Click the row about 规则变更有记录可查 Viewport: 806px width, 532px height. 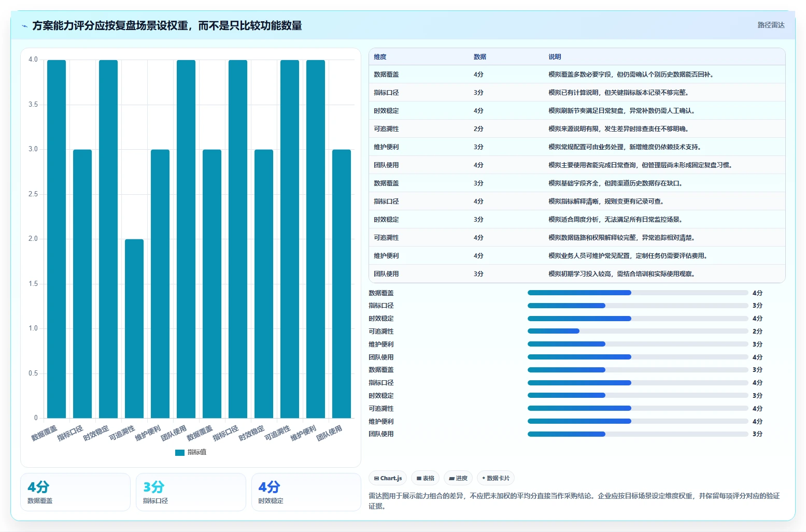577,202
